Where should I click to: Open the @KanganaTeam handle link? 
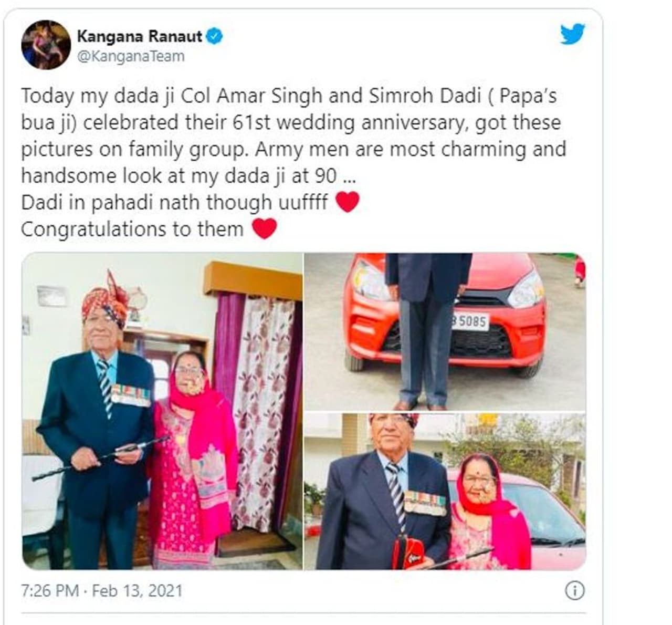pos(131,56)
